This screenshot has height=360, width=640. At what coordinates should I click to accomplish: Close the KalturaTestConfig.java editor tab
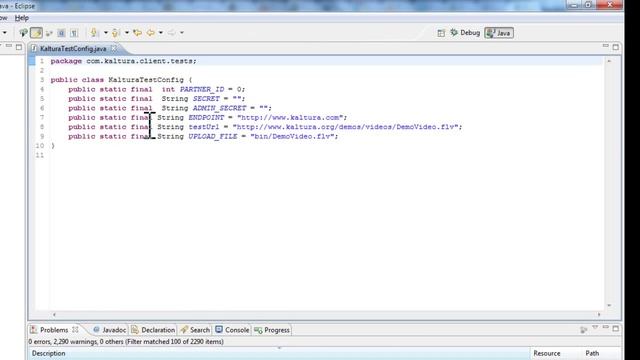pyautogui.click(x=114, y=49)
